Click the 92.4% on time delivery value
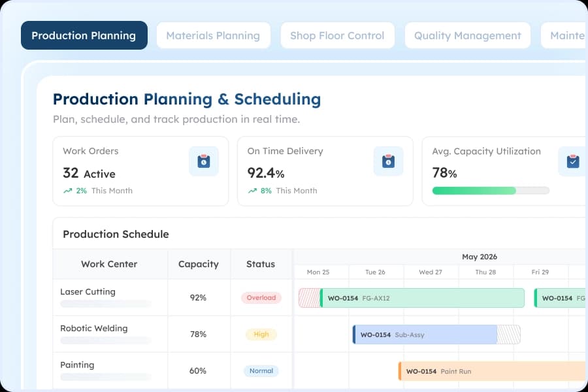 pos(266,173)
